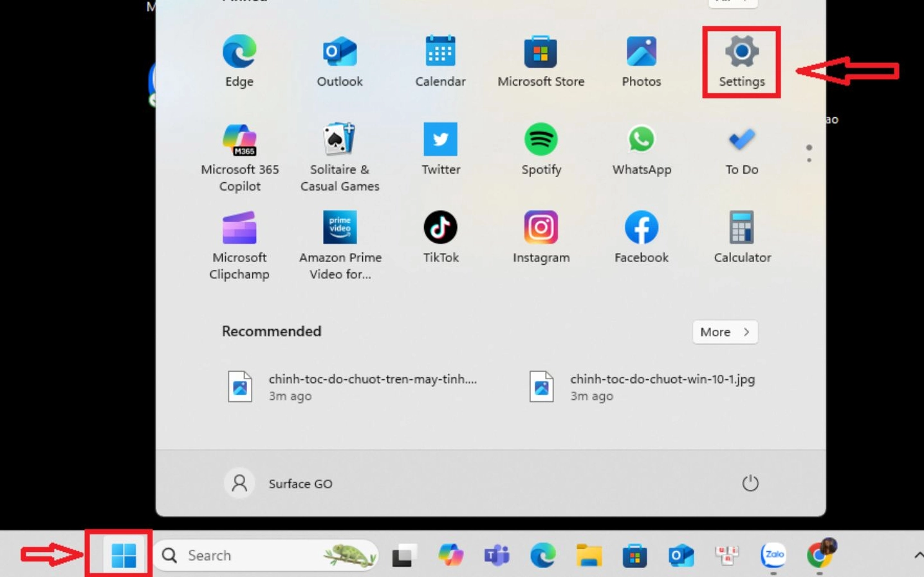Open Microsoft 365 Copilot
Screen dimensions: 924x577
pyautogui.click(x=239, y=148)
